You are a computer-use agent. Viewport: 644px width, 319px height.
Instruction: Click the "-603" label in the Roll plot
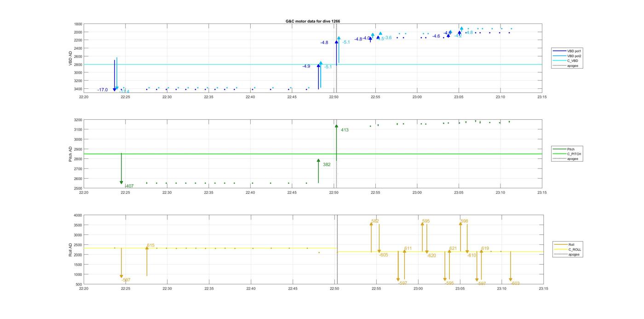[515, 283]
